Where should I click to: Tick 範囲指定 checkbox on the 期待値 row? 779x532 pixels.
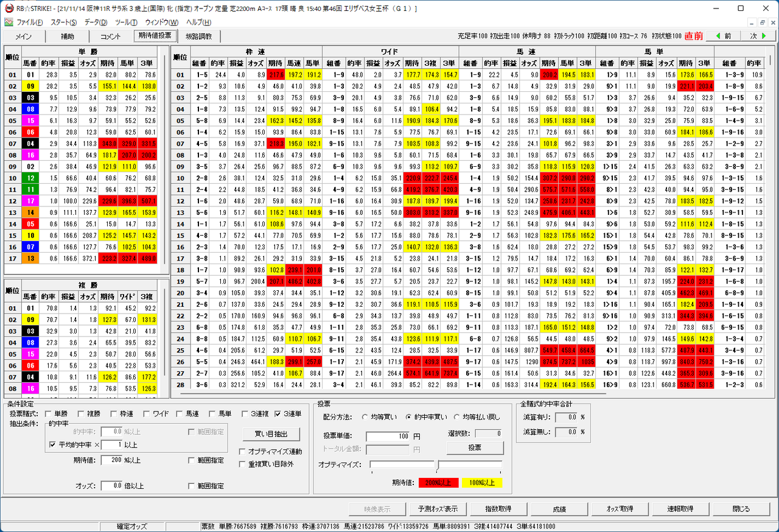pos(192,460)
